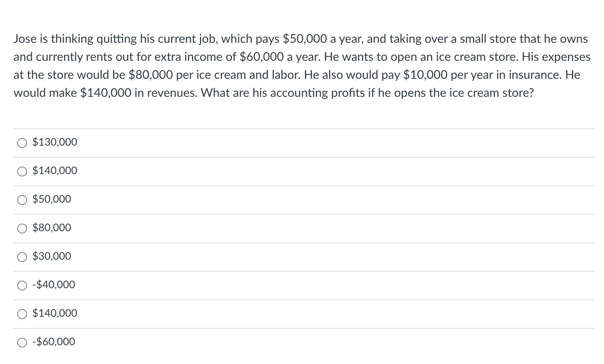Click the radio circle beside -$60,000
Screen dimensions: 604x364
pos(23,343)
